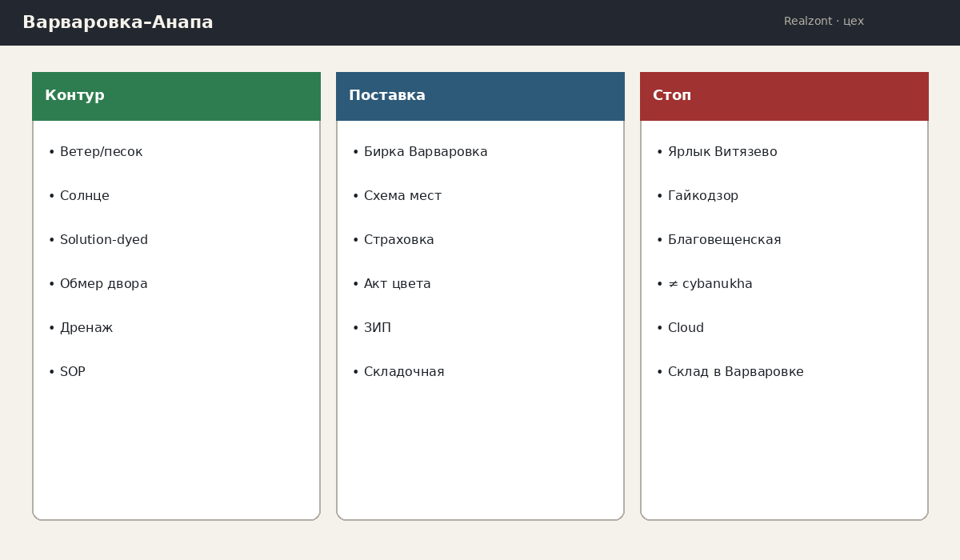Open the Дренаж card
Screen dimensions: 960x560
point(80,328)
